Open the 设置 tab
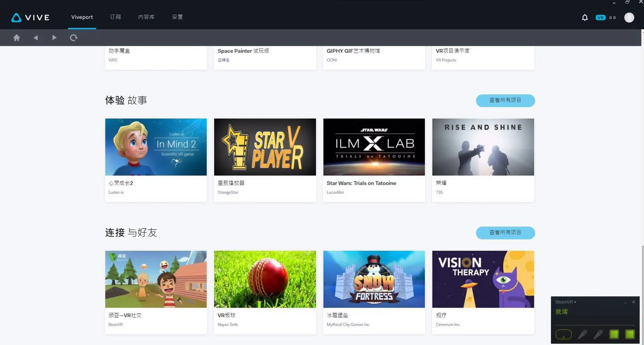 tap(177, 17)
